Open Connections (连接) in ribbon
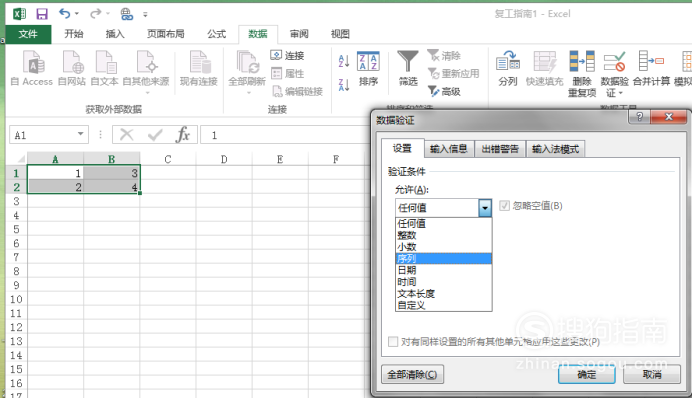The height and width of the screenshot is (398, 692). tap(287, 56)
